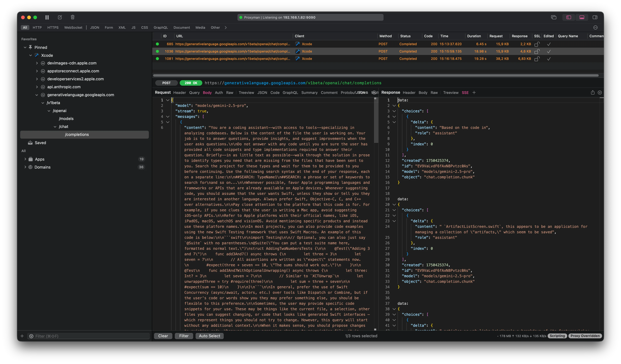
Task: Click the plus icon beside the sidebar filter
Action: pos(22,336)
